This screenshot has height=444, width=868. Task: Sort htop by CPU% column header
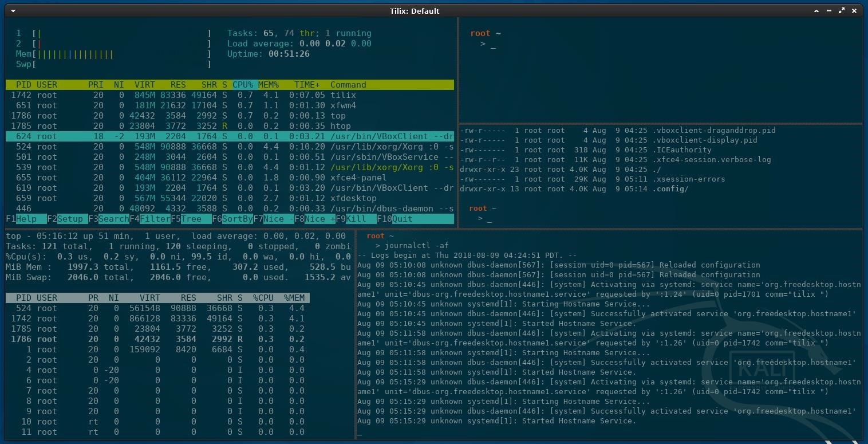pos(243,85)
